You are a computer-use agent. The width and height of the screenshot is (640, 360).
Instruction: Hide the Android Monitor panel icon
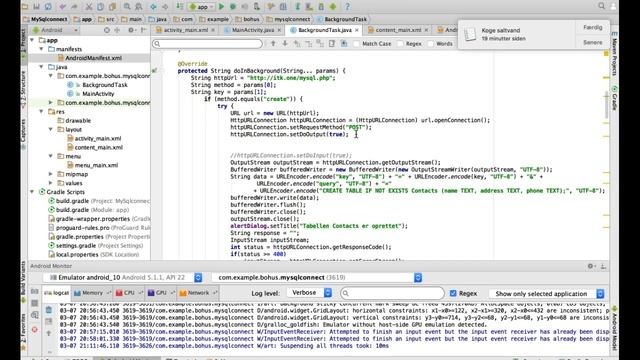tap(603, 266)
